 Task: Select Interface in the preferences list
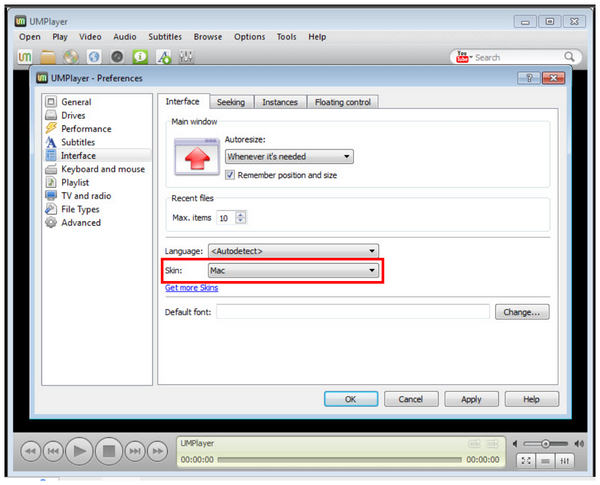[98, 155]
